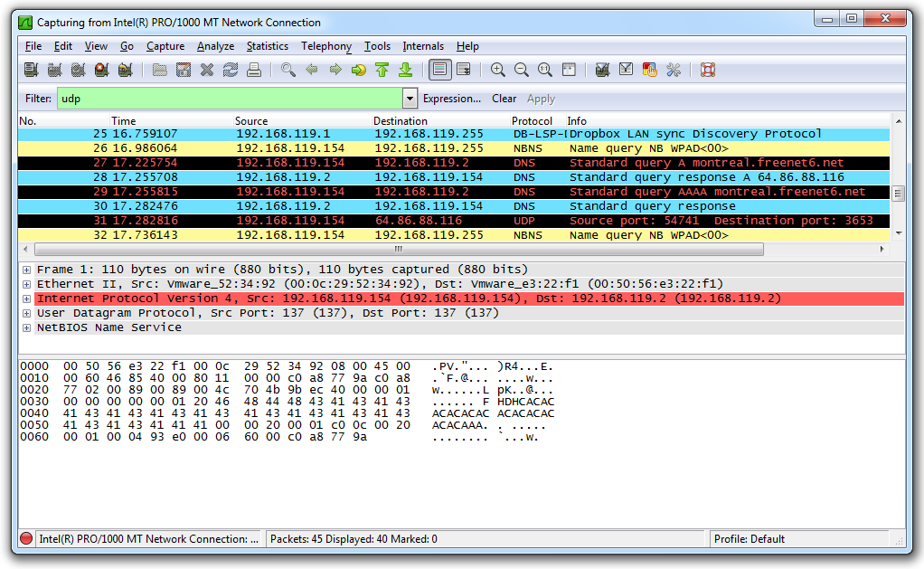Toggle auto scroll during live capture
This screenshot has height=569, width=924.
(463, 70)
